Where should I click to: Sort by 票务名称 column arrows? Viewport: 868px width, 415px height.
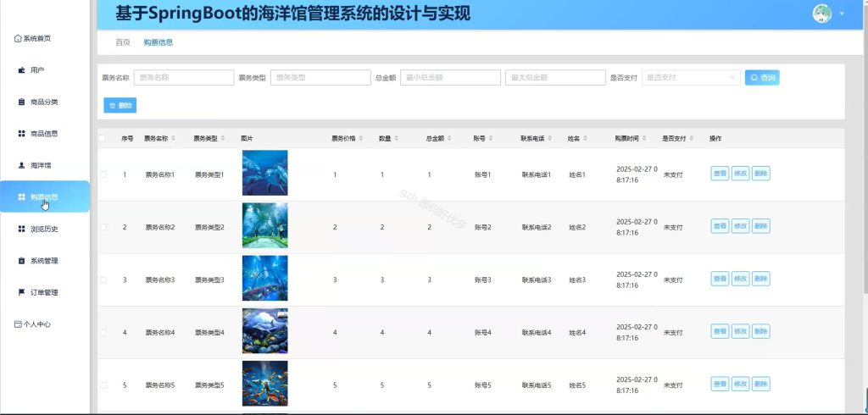(x=173, y=138)
